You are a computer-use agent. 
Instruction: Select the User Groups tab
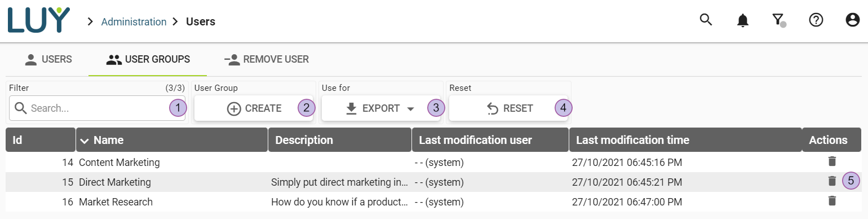pyautogui.click(x=148, y=59)
